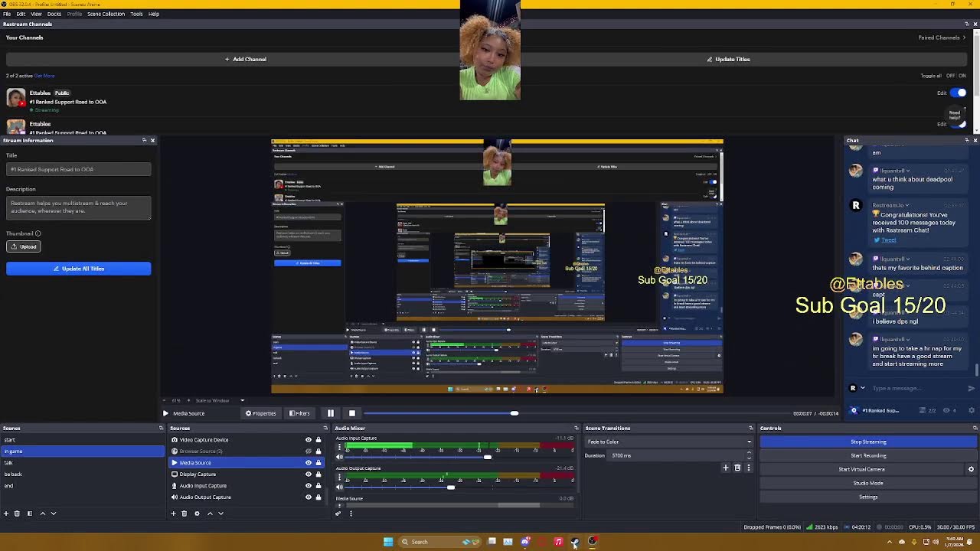Toggle visibility of Video Capture Device
The height and width of the screenshot is (551, 980).
(x=309, y=440)
